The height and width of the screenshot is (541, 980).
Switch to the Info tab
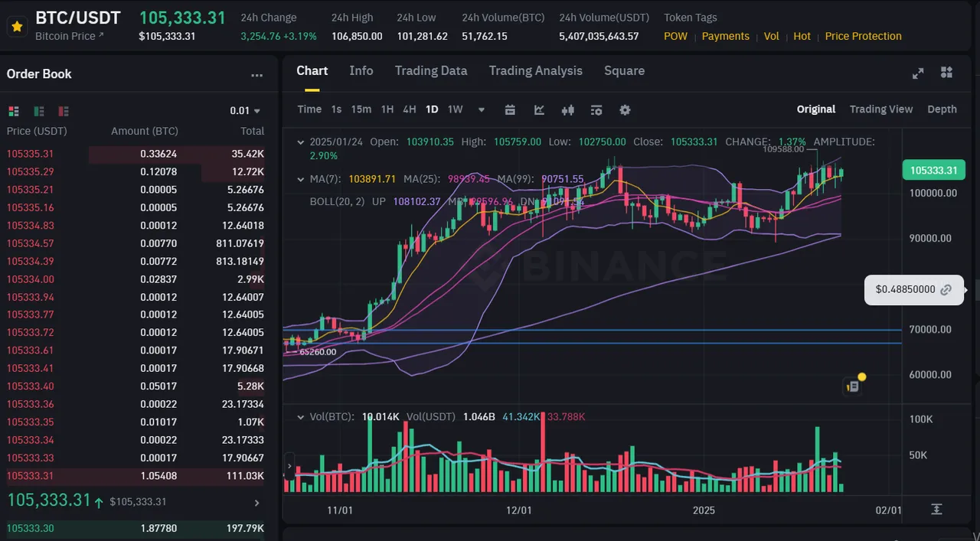(361, 70)
